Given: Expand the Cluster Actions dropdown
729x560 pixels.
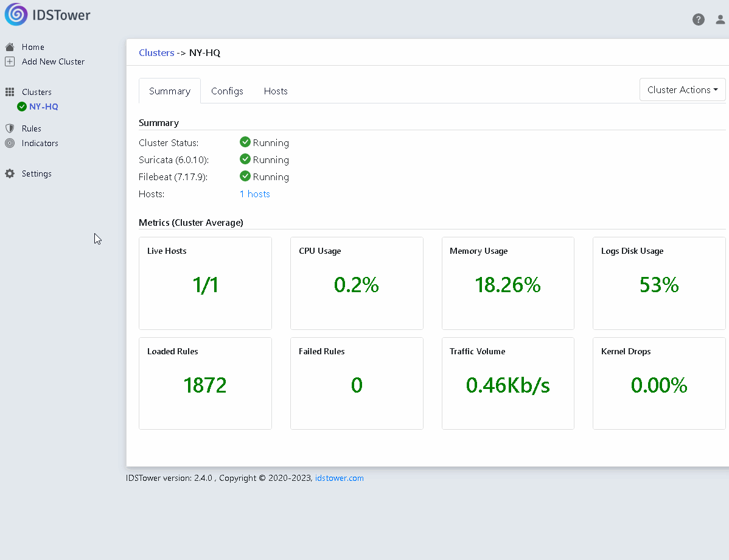Looking at the screenshot, I should tap(683, 89).
